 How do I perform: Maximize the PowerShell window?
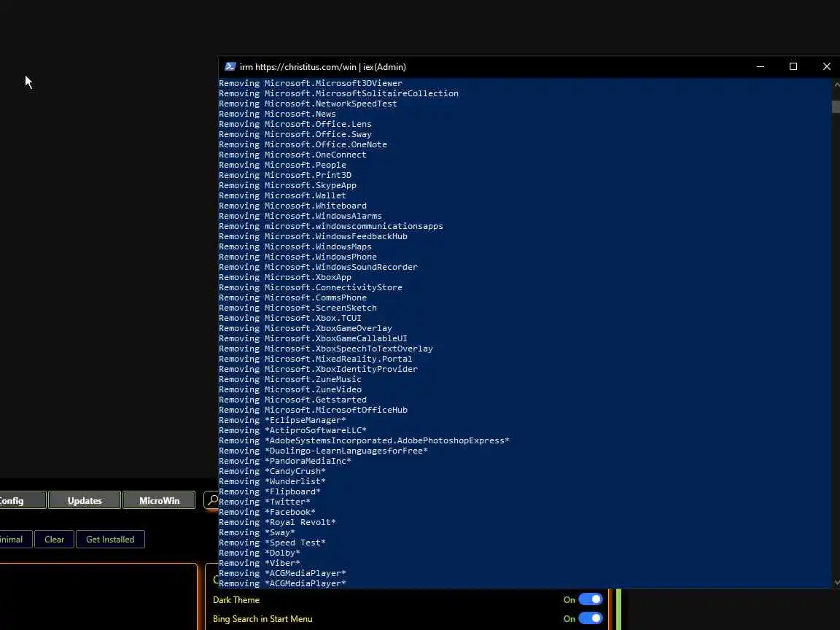(793, 66)
